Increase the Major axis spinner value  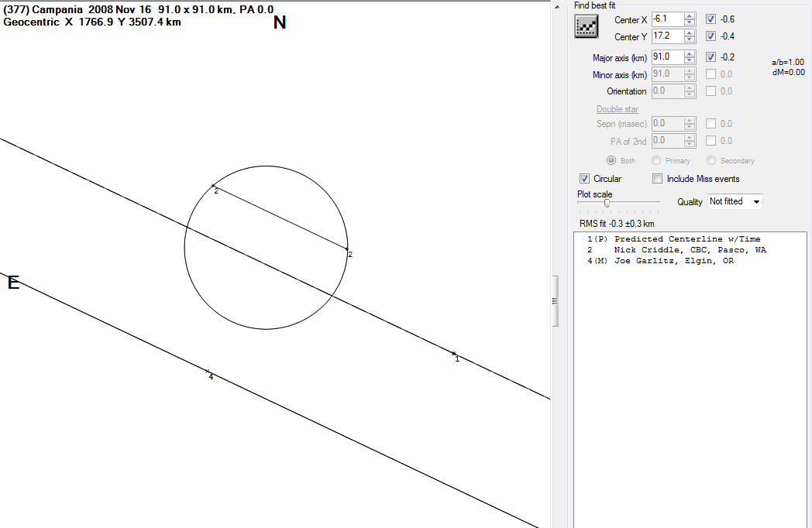pos(690,54)
